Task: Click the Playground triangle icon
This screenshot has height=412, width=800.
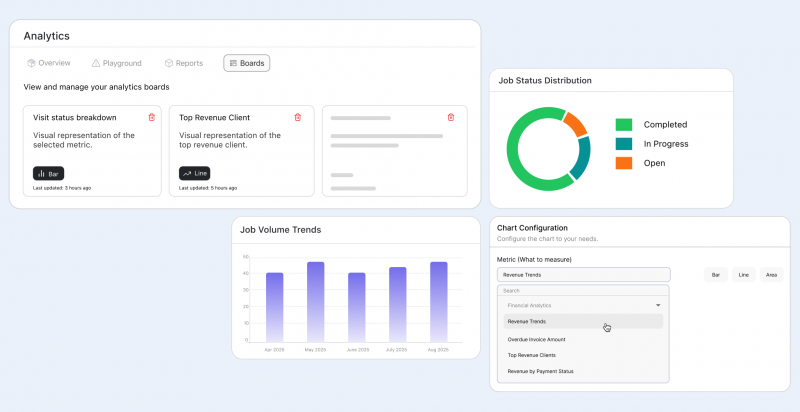Action: coord(96,63)
